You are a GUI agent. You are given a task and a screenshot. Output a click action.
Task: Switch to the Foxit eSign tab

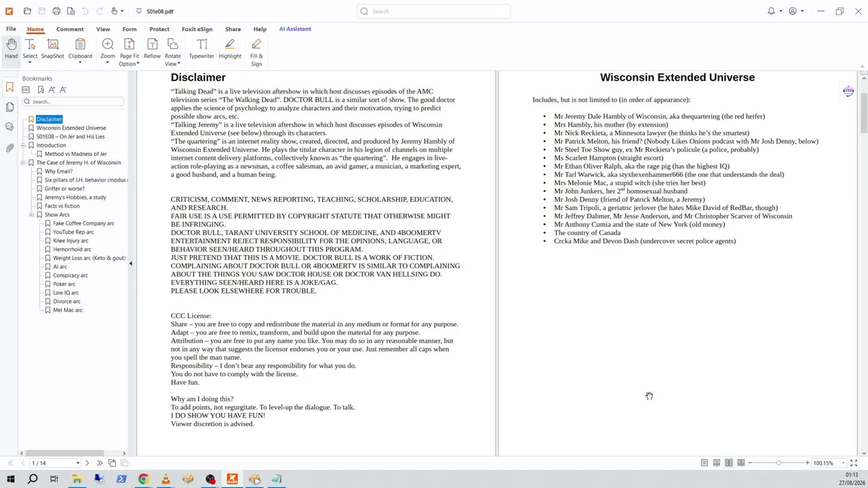tap(197, 29)
